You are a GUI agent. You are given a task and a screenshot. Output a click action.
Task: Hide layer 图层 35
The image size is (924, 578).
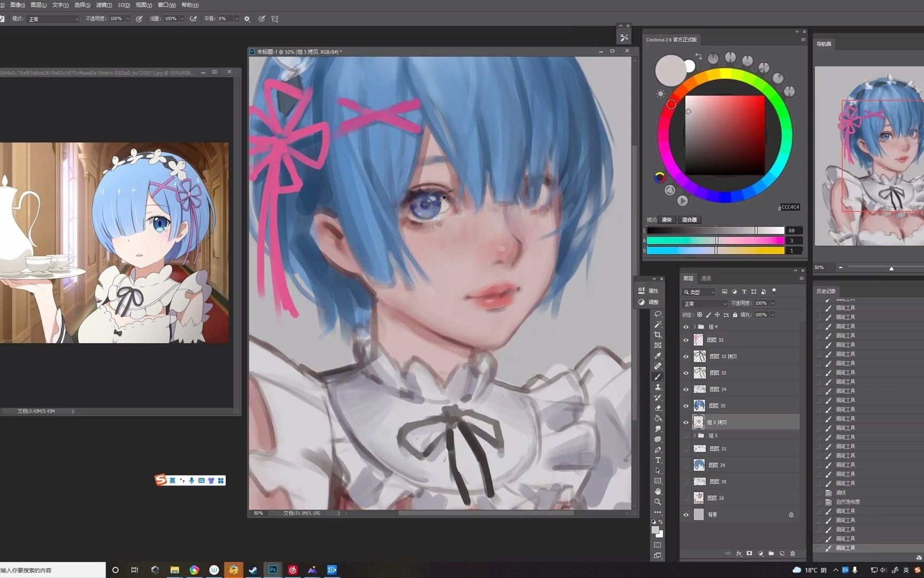(686, 406)
